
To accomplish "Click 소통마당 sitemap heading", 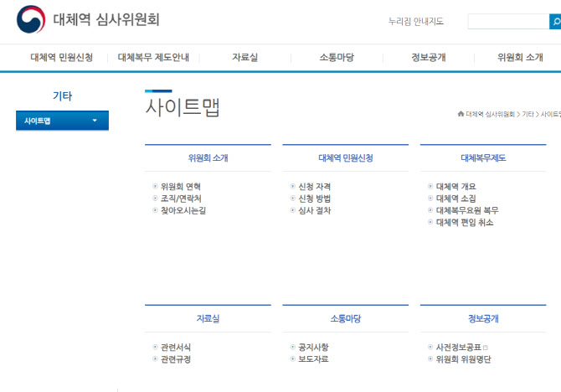I will [346, 318].
